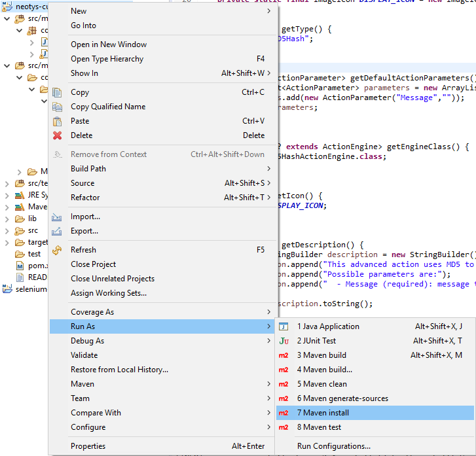Image resolution: width=476 pixels, height=456 pixels.
Task: Click the Paste clipboard icon
Action: coord(58,121)
